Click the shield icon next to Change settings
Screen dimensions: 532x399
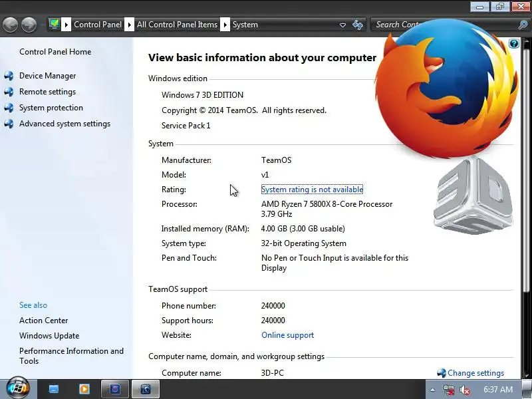pyautogui.click(x=442, y=373)
